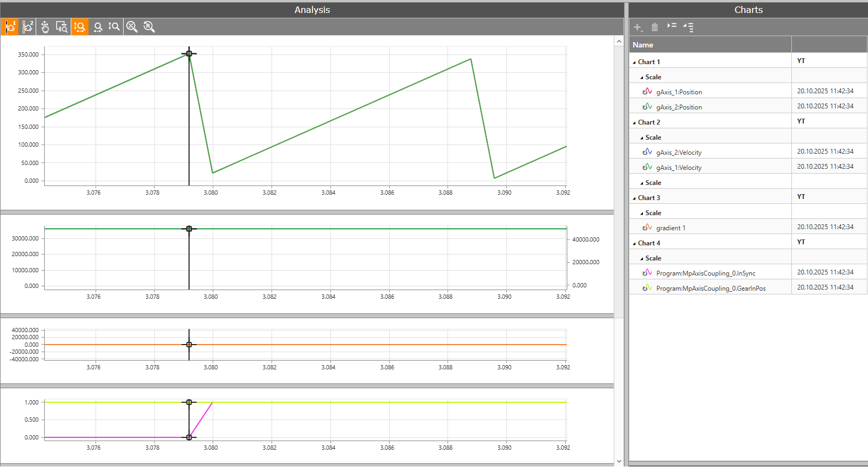Click the Analysis scrollbar down arrow
The image size is (868, 467).
pos(619,461)
